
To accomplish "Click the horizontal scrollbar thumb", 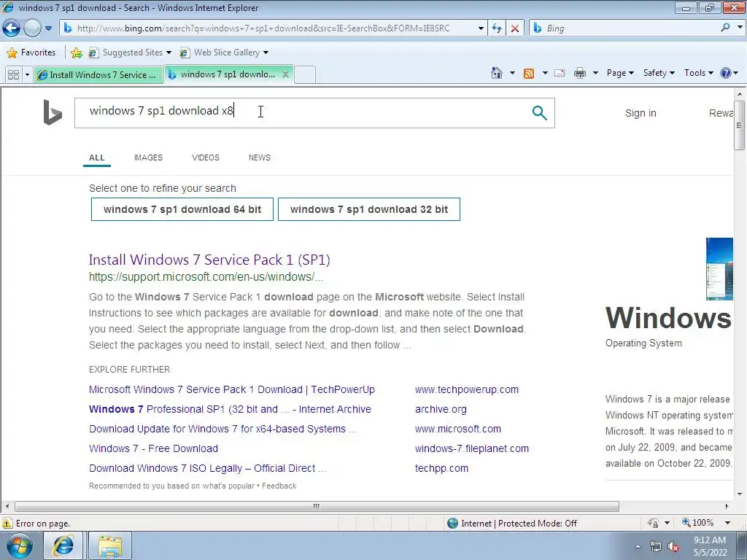I will click(x=317, y=506).
